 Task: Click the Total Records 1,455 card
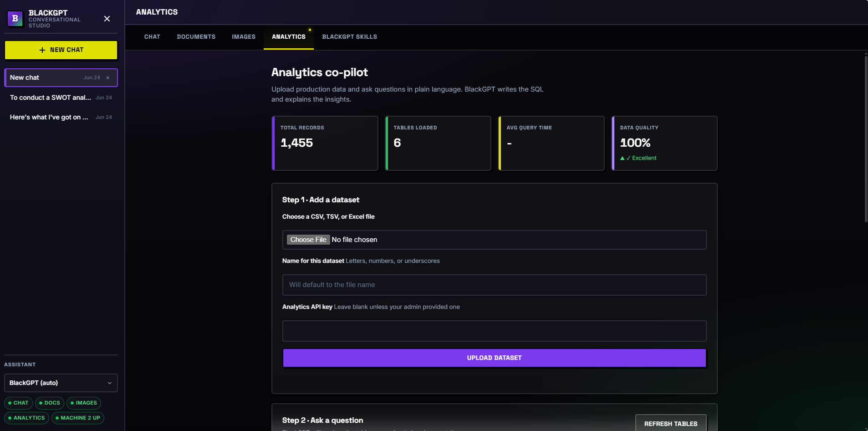pyautogui.click(x=325, y=144)
